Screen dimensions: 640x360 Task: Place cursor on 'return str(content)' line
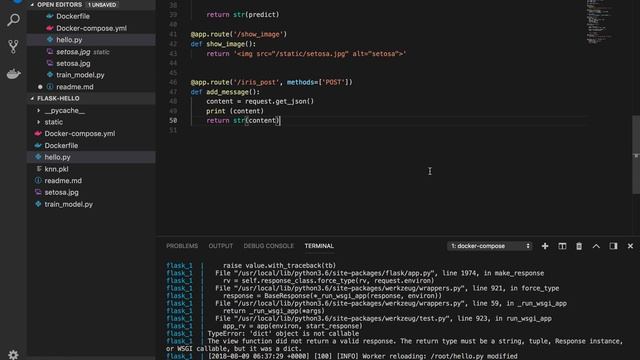pyautogui.click(x=243, y=120)
